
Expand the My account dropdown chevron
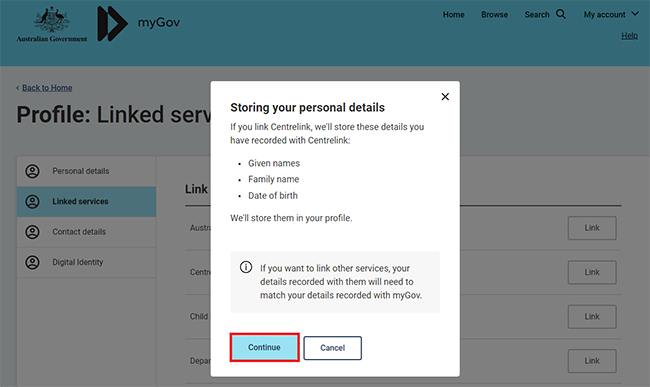pyautogui.click(x=635, y=14)
